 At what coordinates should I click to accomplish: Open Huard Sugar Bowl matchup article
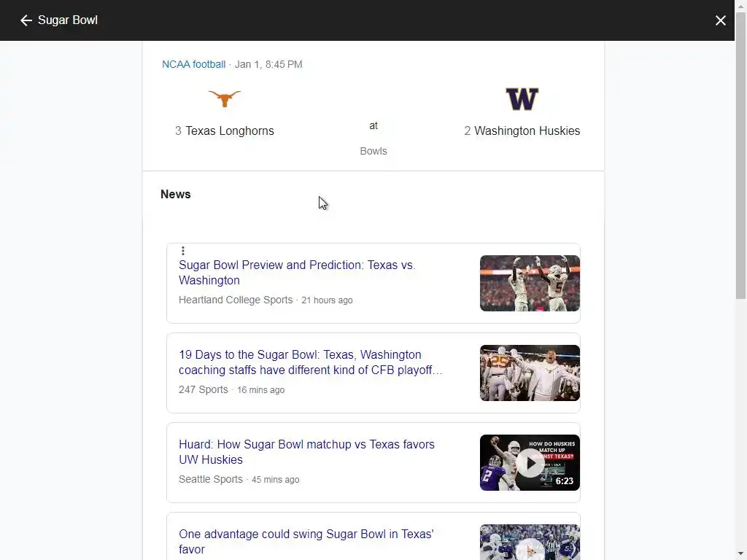306,452
